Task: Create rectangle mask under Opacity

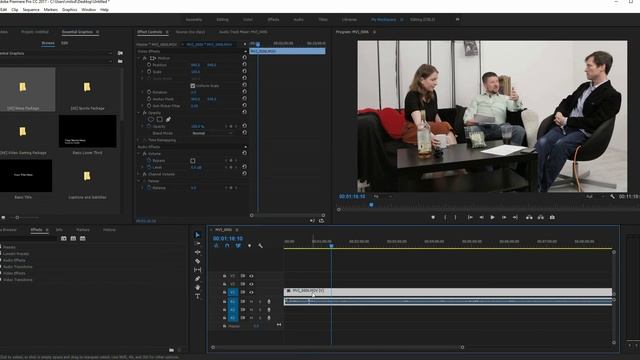Action: click(x=160, y=120)
